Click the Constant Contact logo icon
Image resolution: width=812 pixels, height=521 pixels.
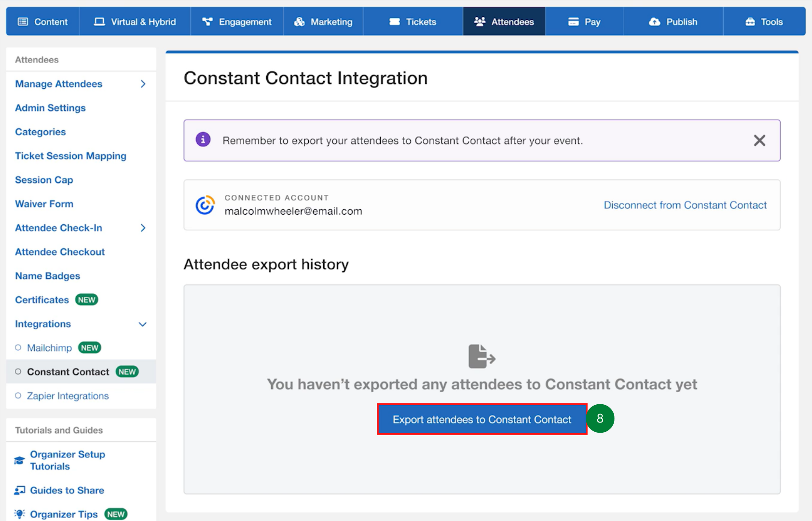point(205,205)
